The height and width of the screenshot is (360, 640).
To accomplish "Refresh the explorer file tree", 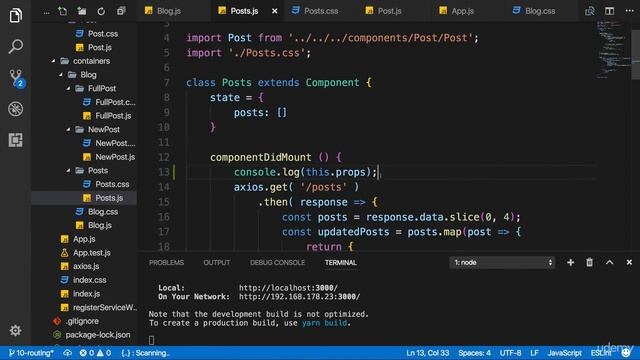I will [x=101, y=11].
